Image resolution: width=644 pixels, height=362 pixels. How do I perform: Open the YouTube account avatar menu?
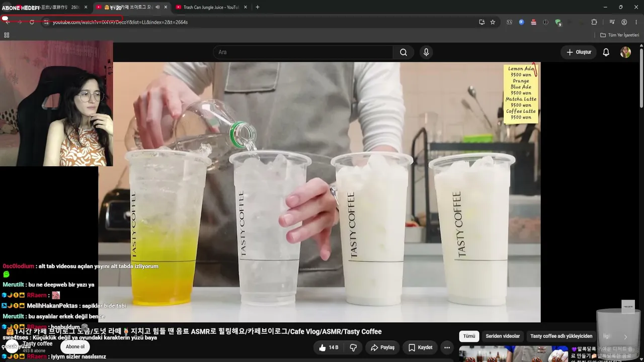click(625, 52)
